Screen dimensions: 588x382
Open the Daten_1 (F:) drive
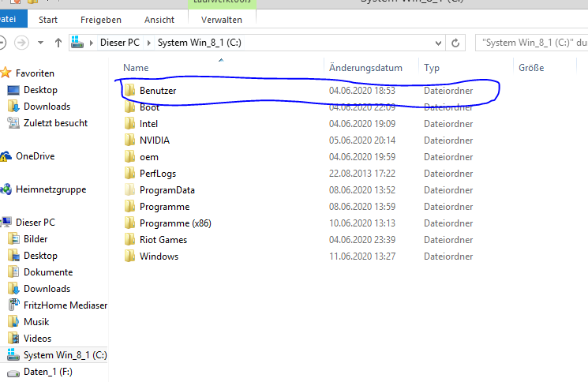point(47,372)
